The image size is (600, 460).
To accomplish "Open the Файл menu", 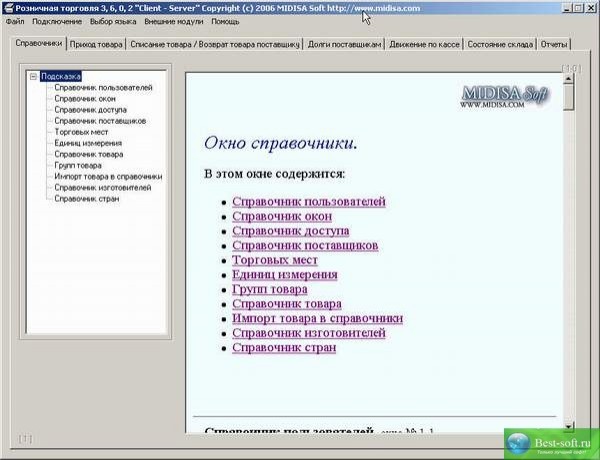I will click(x=15, y=21).
